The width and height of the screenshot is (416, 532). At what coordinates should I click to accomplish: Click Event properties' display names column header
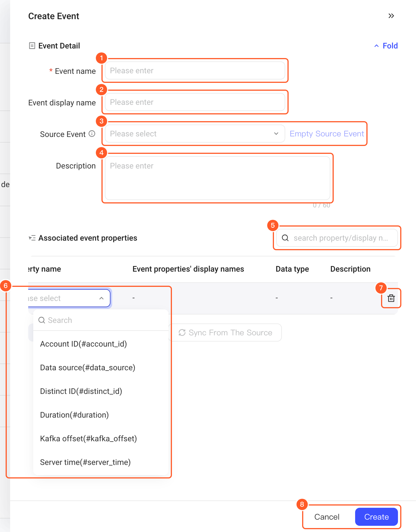tap(188, 269)
